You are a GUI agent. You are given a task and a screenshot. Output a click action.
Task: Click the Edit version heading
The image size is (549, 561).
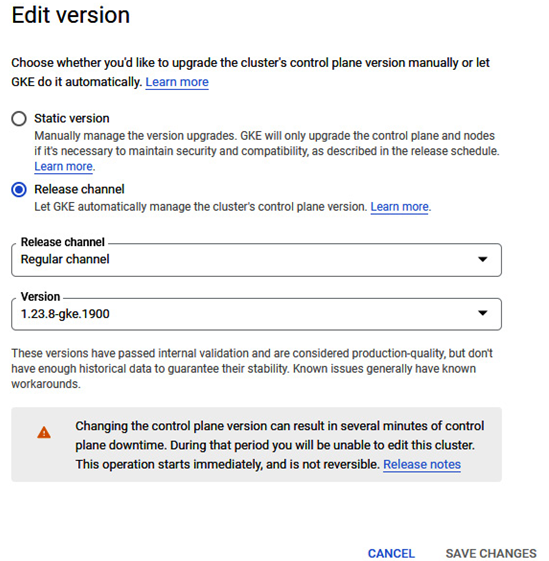pyautogui.click(x=71, y=15)
